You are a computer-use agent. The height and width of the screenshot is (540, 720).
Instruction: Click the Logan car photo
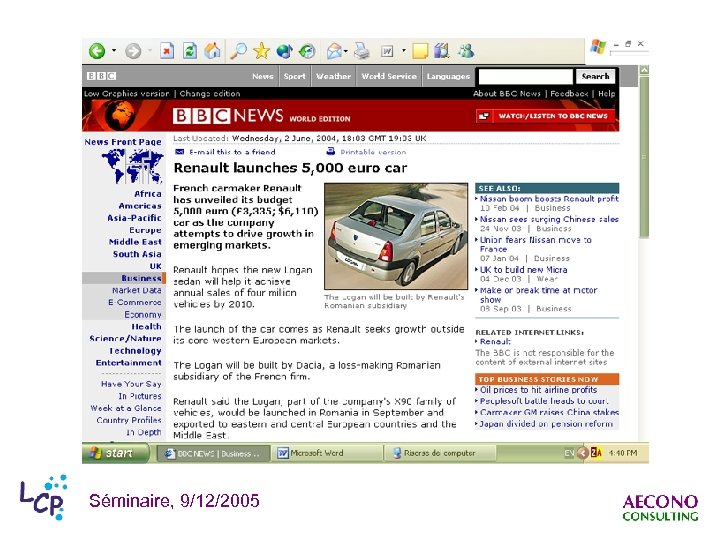[x=396, y=236]
